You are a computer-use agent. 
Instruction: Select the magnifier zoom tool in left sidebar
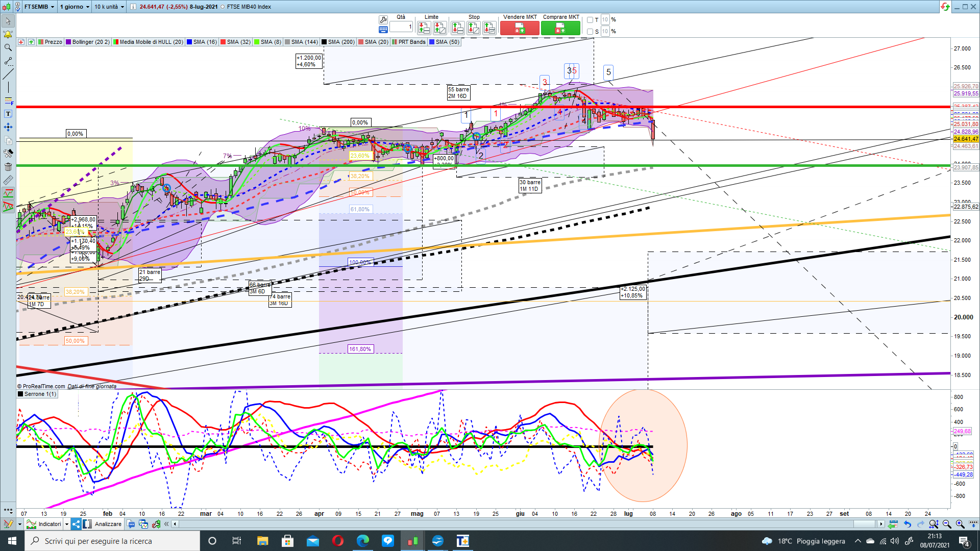tap(8, 47)
